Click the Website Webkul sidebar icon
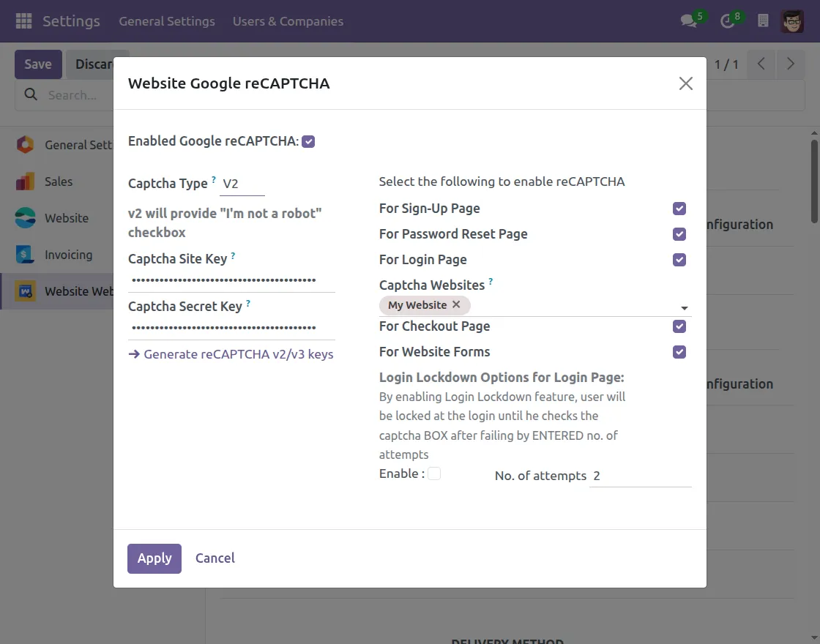Screen dimensions: 820x644 point(25,291)
